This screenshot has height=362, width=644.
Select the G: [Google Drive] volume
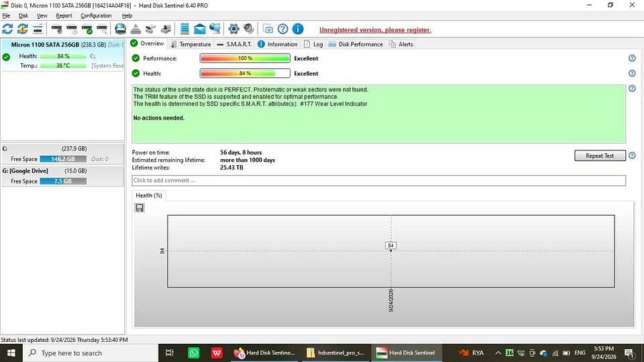62,176
